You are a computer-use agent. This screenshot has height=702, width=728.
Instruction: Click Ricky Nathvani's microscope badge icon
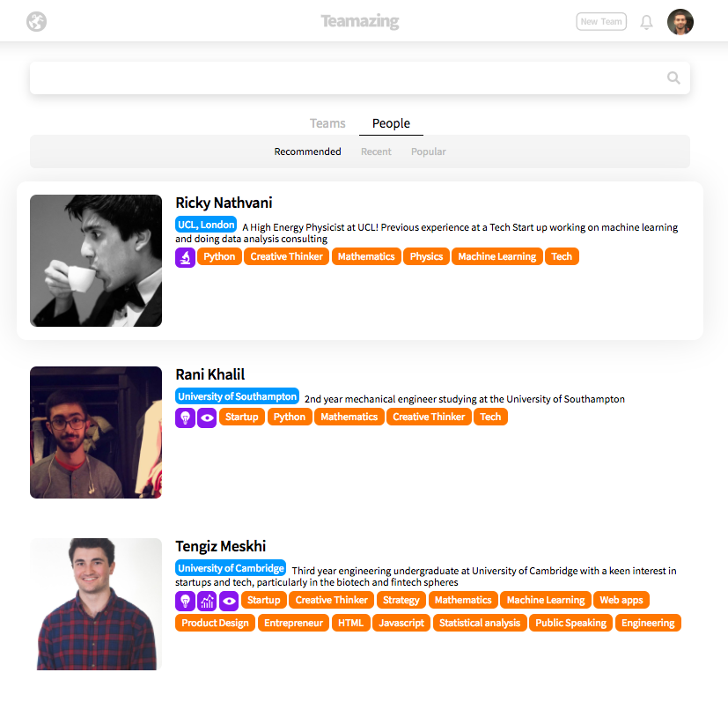click(x=185, y=257)
